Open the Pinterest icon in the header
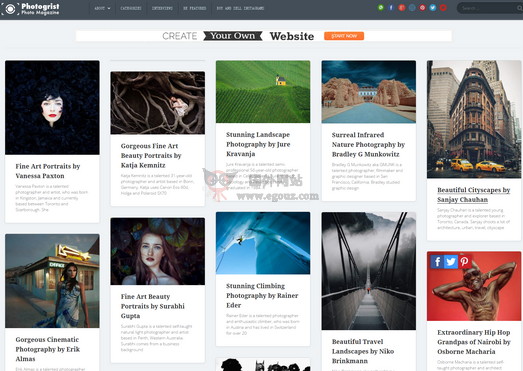Image resolution: width=523 pixels, height=371 pixels. pyautogui.click(x=422, y=8)
